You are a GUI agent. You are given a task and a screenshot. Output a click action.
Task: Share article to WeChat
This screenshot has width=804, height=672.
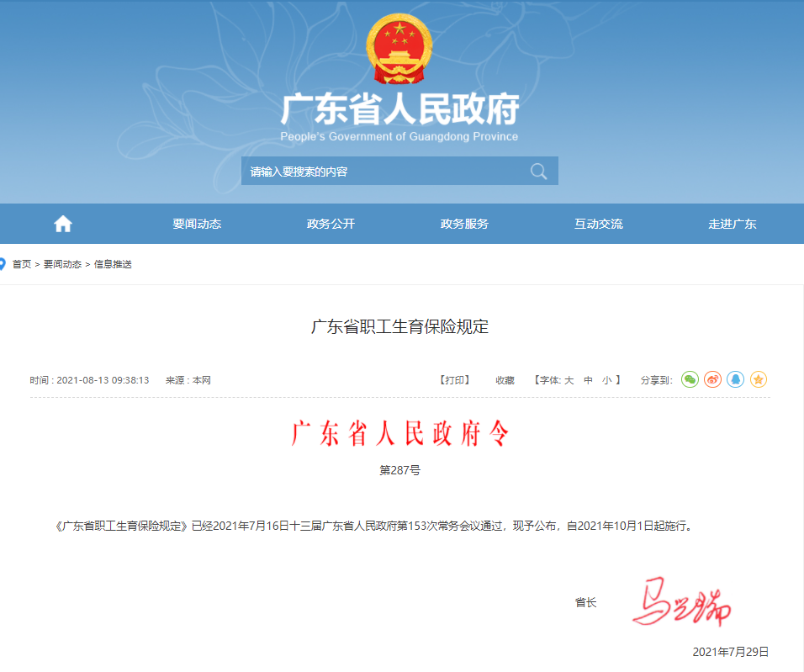click(x=690, y=380)
